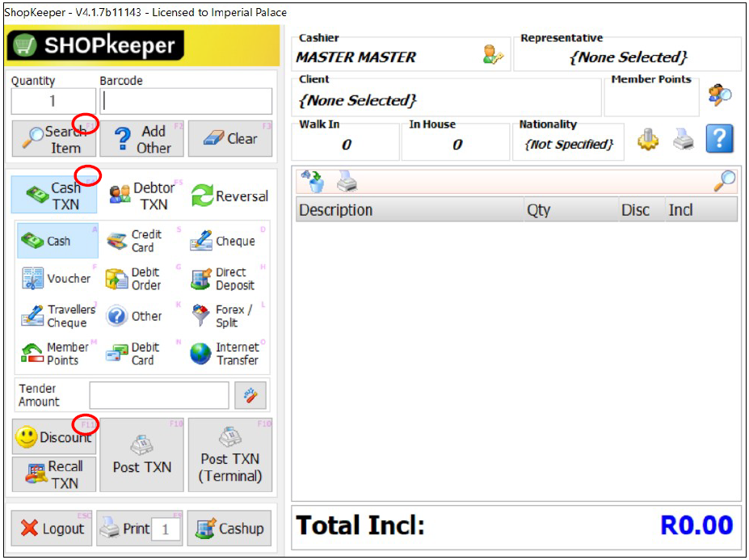Open the Search Item lookup
Screen dimensions: 749x560
coord(54,138)
